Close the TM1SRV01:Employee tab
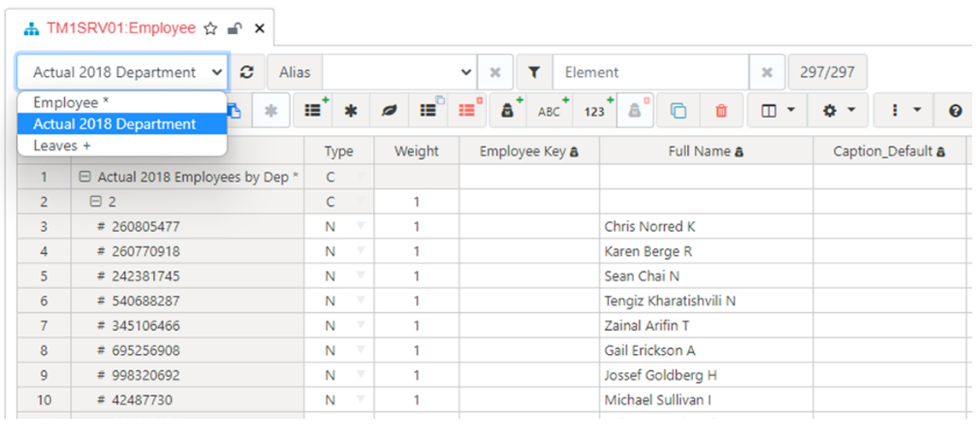 click(x=260, y=28)
